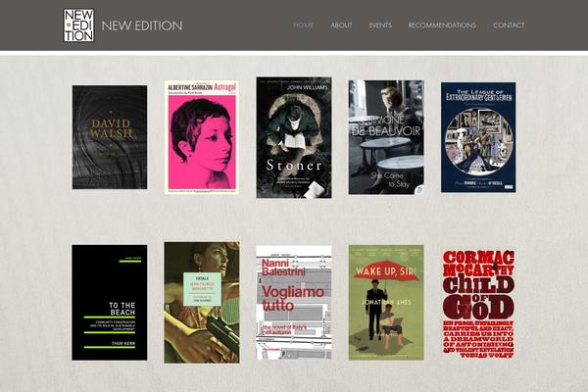Navigate to the CONTACT page
The image size is (588, 392).
[x=509, y=25]
